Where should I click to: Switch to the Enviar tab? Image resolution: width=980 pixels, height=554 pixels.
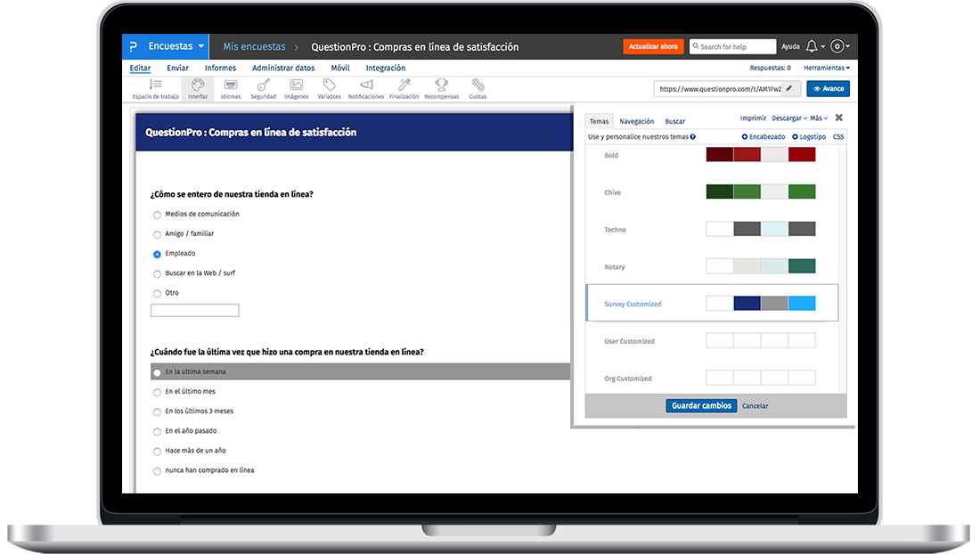[177, 68]
